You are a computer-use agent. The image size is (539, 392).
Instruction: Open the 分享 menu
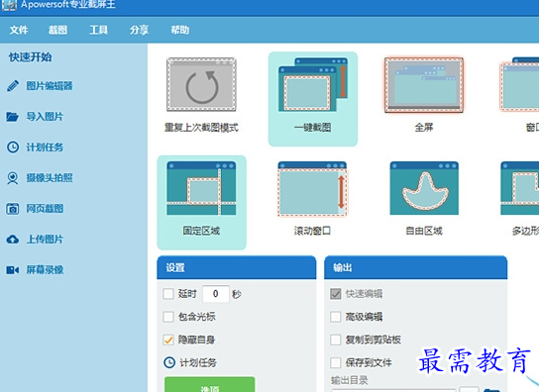click(140, 30)
